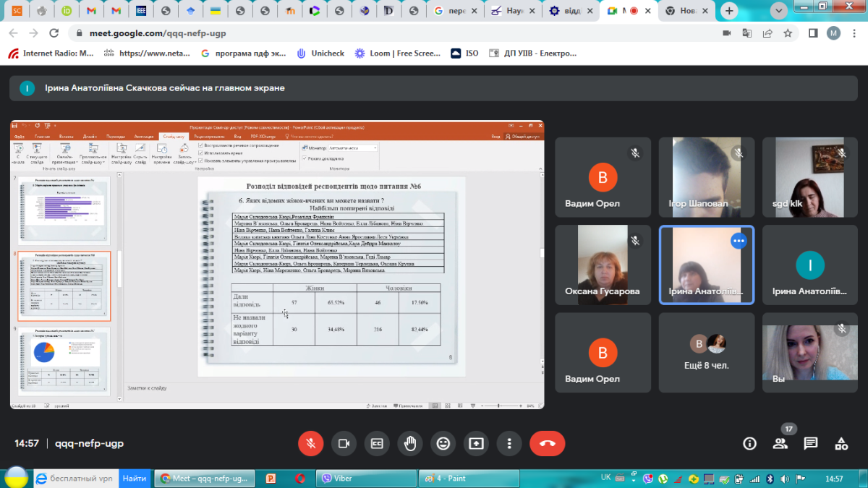The height and width of the screenshot is (488, 868).
Task: Toggle the camera button in Meet
Action: tap(344, 443)
